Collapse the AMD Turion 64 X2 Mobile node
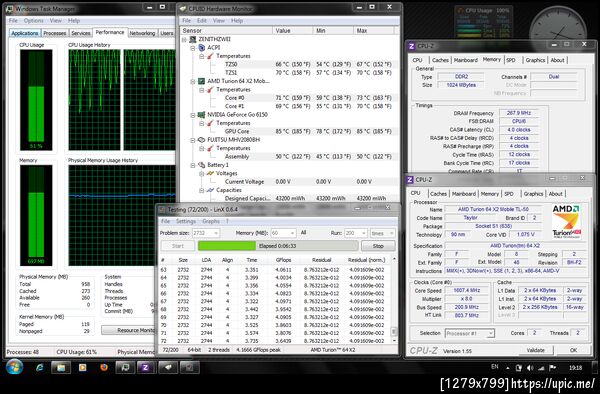The image size is (600, 394). (193, 81)
